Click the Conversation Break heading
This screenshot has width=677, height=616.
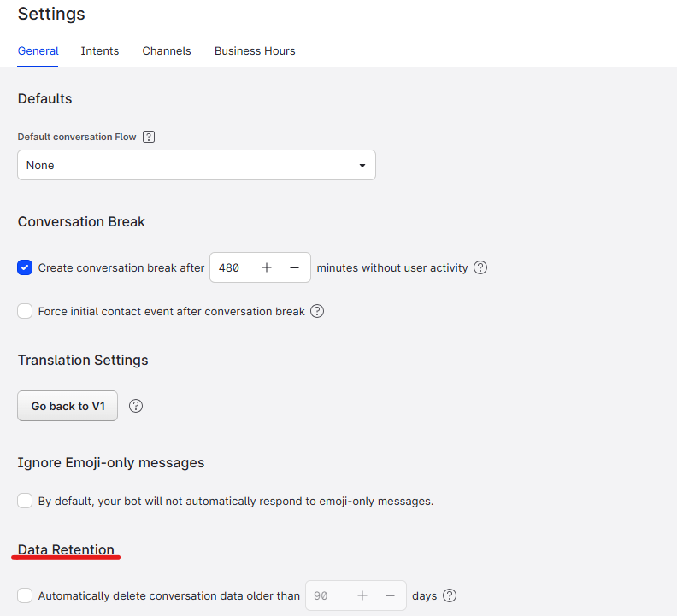81,221
